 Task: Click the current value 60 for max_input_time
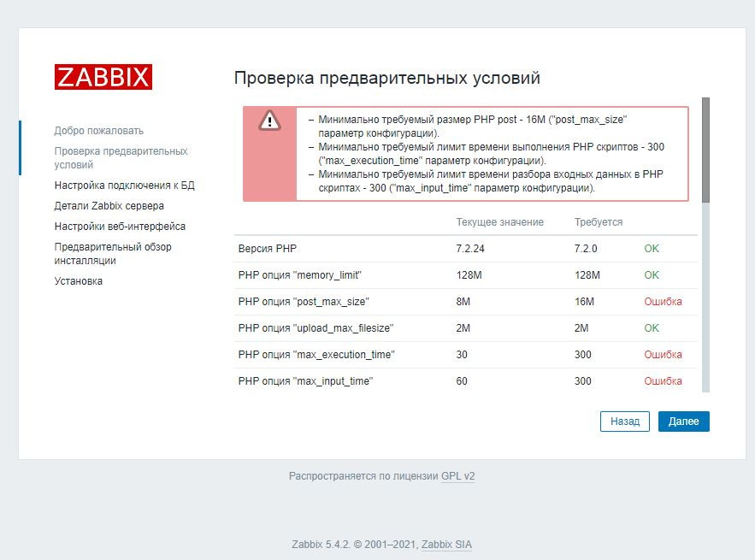point(461,381)
